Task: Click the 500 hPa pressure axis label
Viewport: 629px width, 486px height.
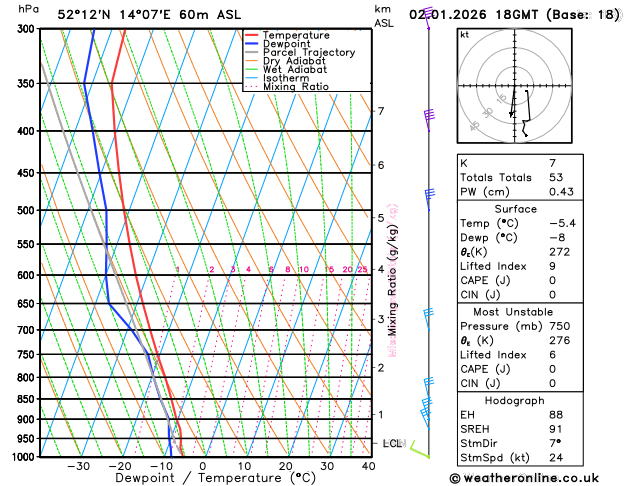Action: [x=28, y=210]
